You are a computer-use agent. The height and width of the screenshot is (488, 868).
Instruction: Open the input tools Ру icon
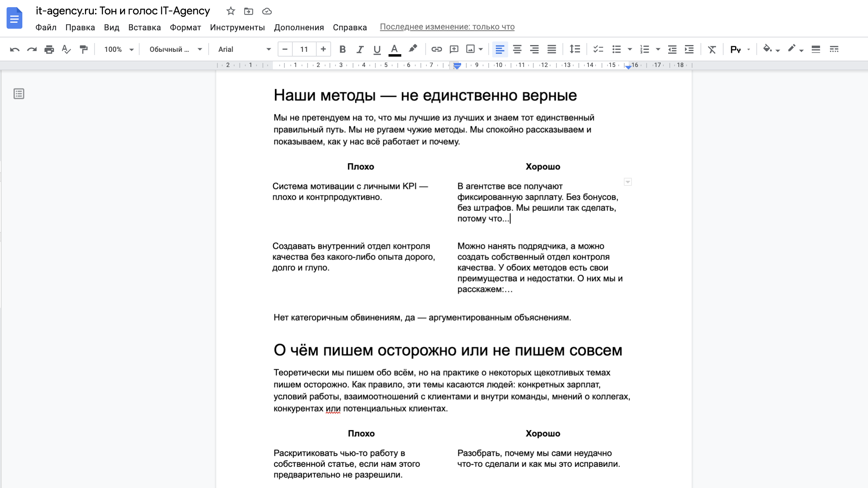point(736,49)
